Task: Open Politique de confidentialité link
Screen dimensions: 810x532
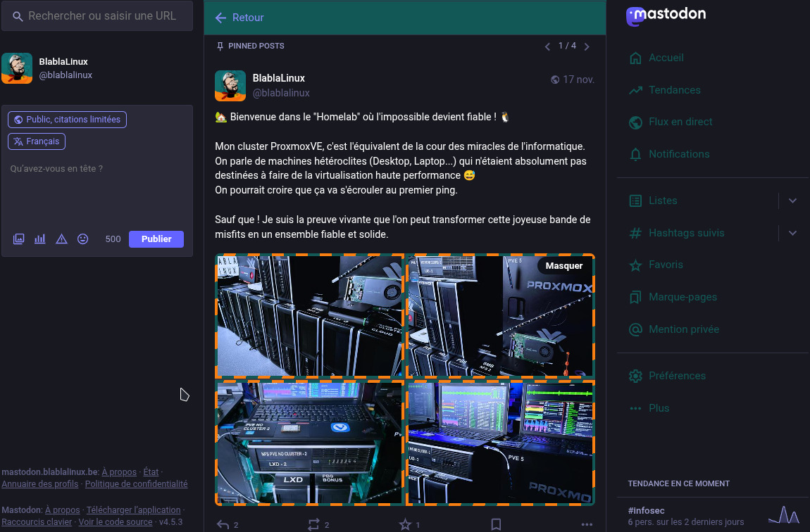Action: (137, 484)
